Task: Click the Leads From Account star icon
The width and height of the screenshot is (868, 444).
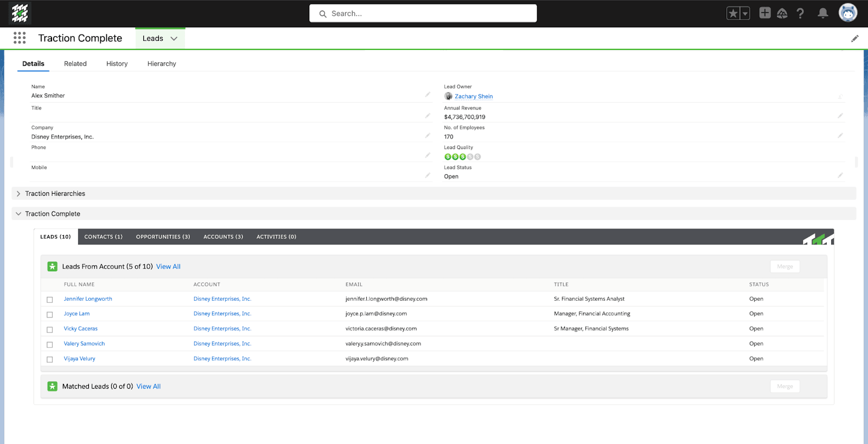Action: [x=52, y=267]
